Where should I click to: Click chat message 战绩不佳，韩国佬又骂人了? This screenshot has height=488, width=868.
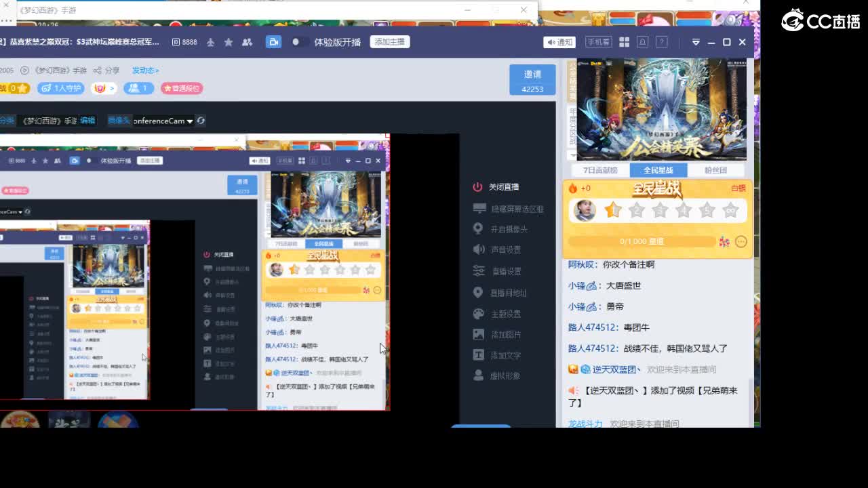(675, 348)
